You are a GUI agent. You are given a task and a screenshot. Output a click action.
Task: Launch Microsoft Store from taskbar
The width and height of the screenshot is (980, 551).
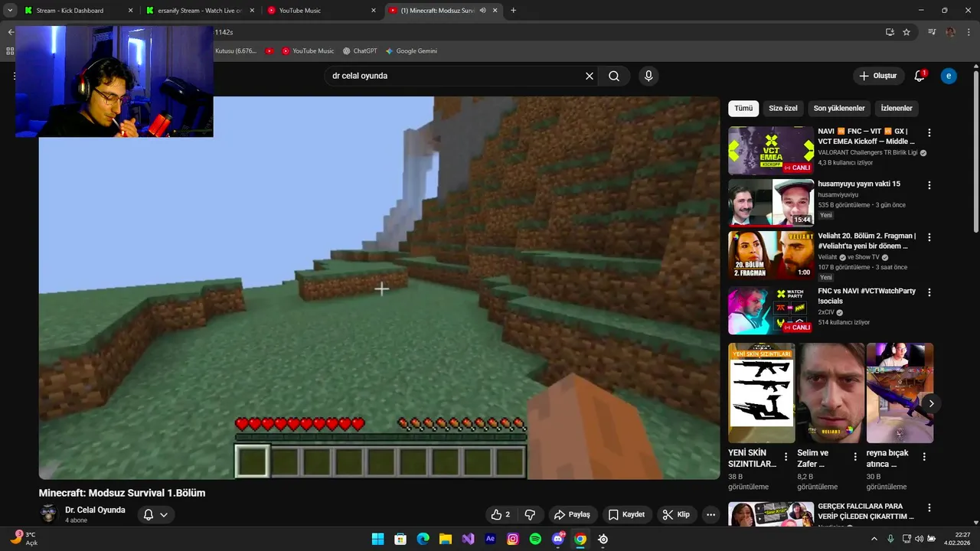click(x=400, y=539)
